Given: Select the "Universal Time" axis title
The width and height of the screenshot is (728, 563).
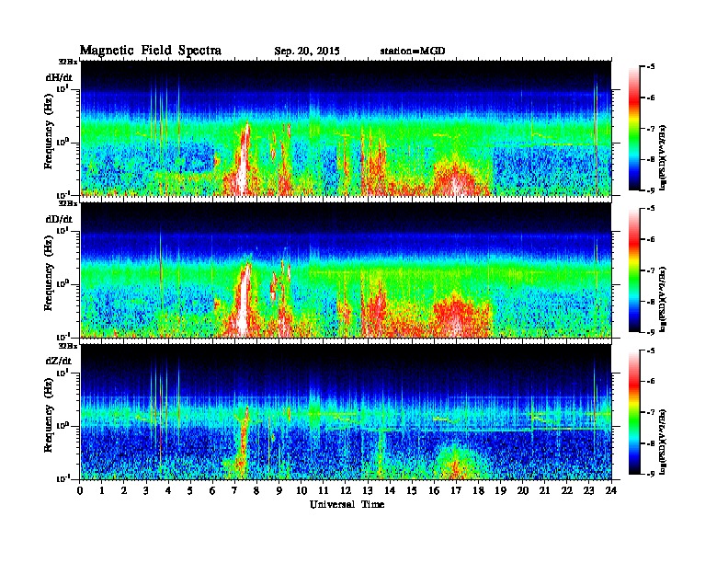Looking at the screenshot, I should coord(347,504).
